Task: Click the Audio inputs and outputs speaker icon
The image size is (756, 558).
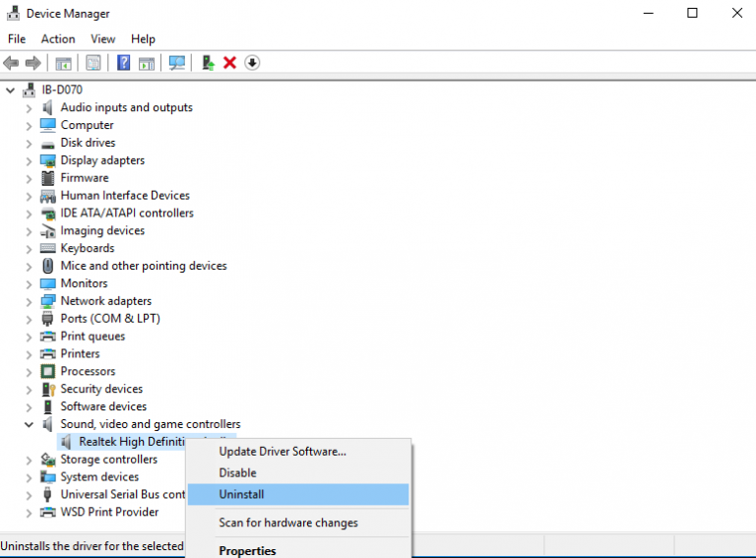Action: point(47,107)
